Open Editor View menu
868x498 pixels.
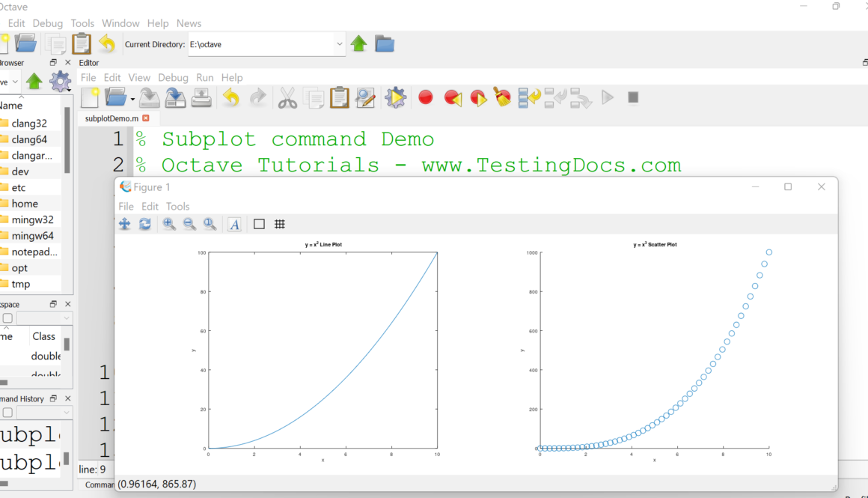[x=139, y=78]
